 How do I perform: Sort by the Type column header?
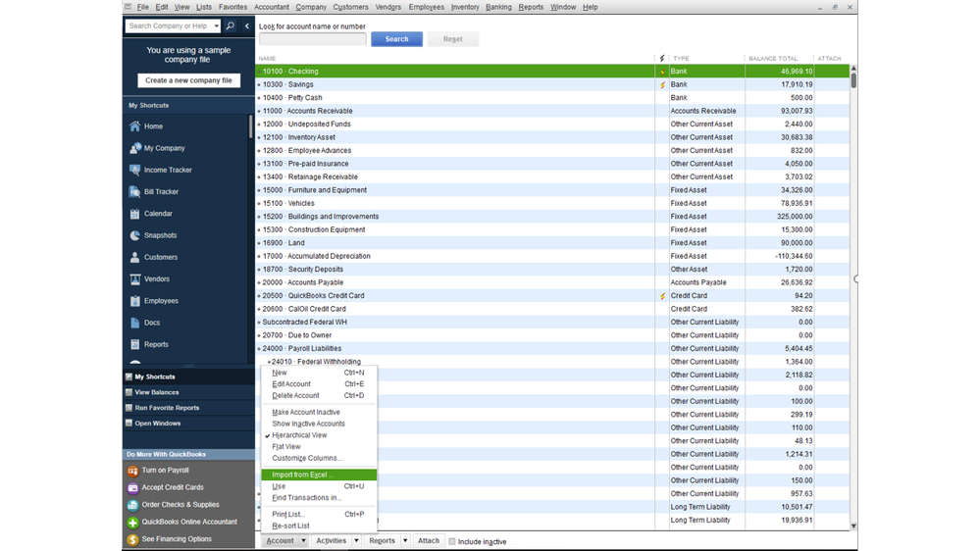tap(681, 58)
